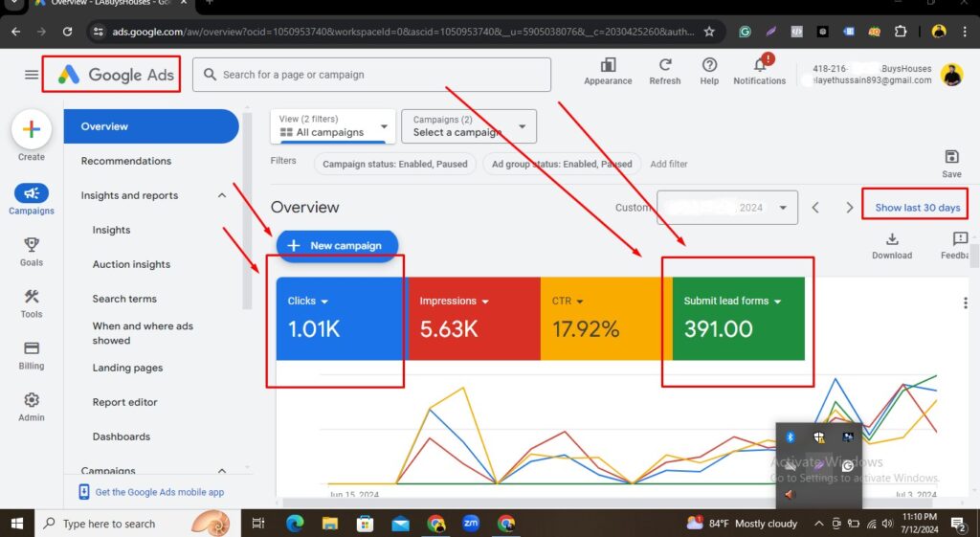Viewport: 980px width, 537px height.
Task: Open the Notifications bell
Action: pos(759,65)
